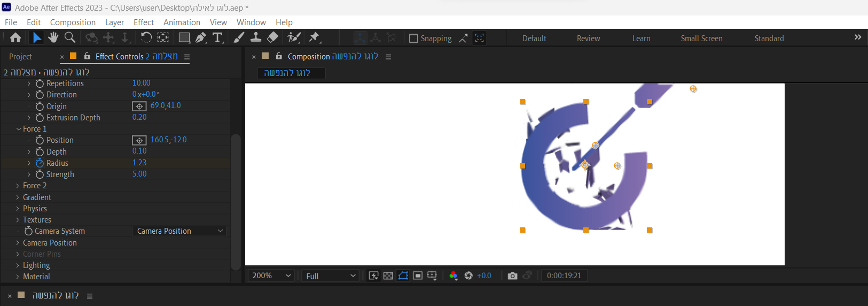Show more workspaces via double-chevron button
Viewport: 868px width, 306px height.
click(x=858, y=37)
